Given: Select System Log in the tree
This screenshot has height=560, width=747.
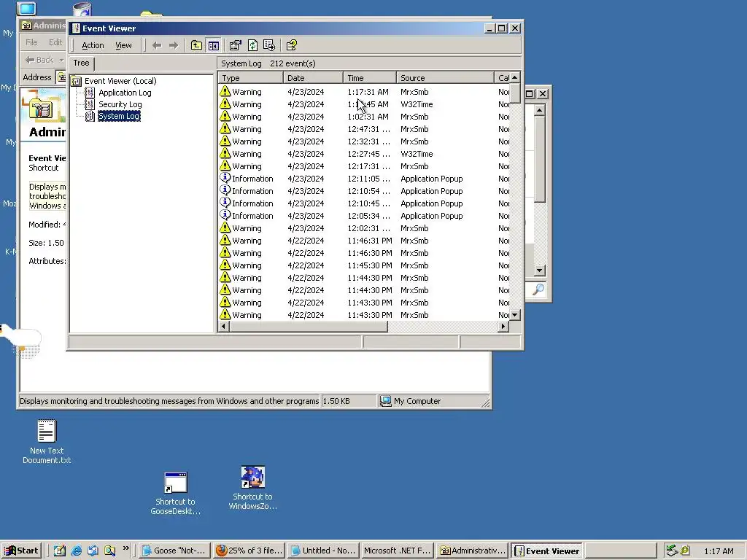Looking at the screenshot, I should coord(119,116).
